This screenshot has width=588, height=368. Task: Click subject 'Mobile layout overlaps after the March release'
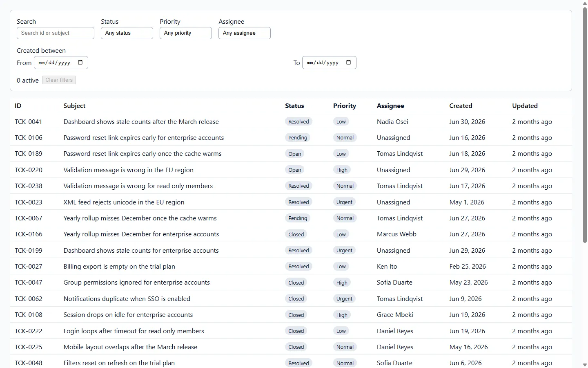click(130, 347)
